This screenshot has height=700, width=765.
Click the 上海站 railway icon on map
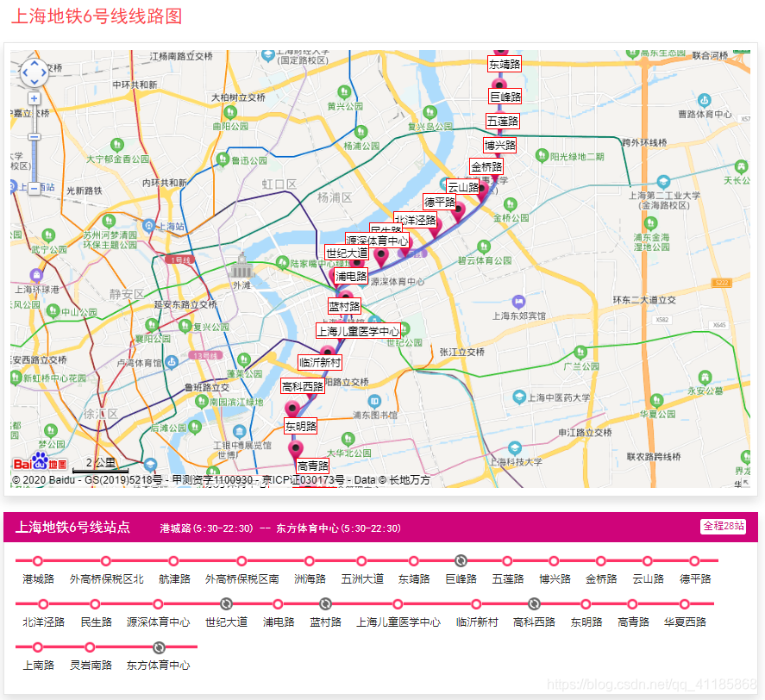148,225
